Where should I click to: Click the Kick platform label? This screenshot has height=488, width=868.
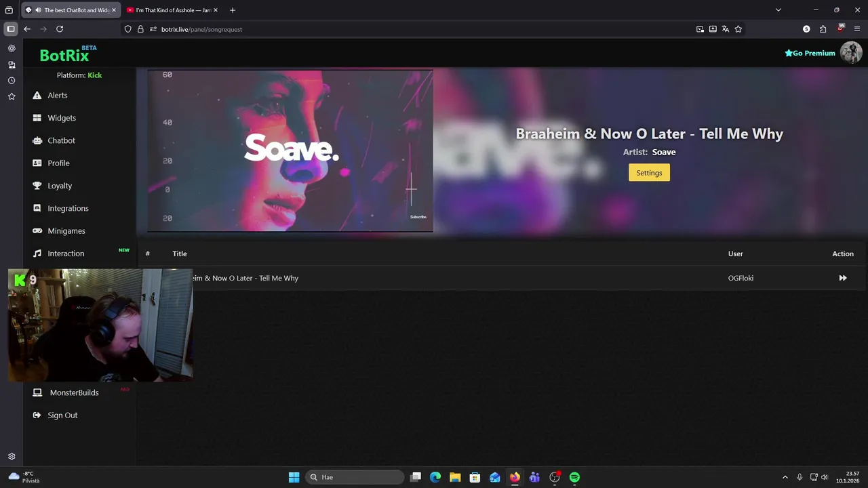click(95, 75)
